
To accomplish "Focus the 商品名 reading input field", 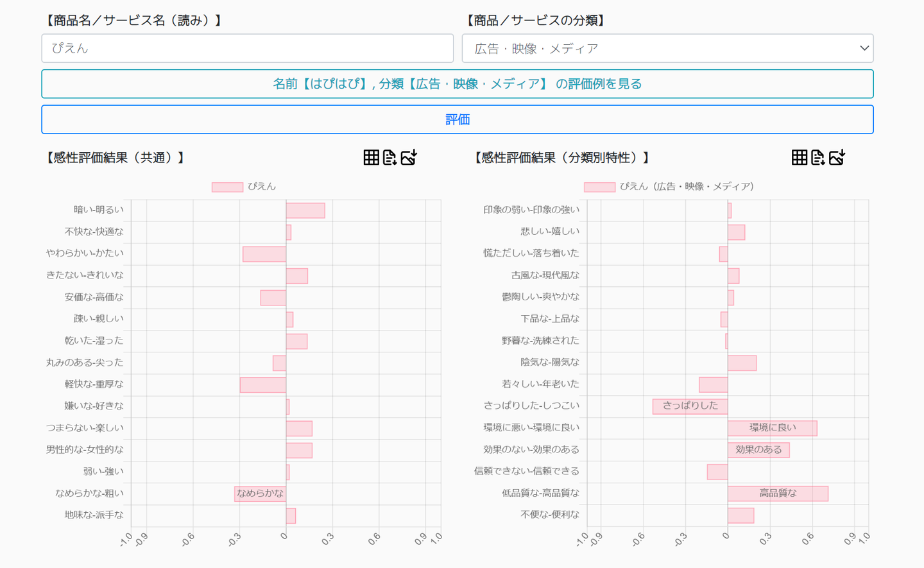I will point(248,48).
